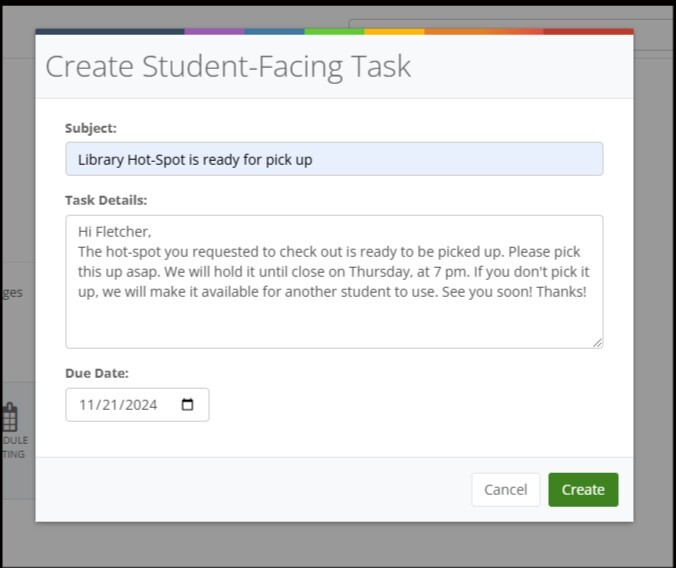The height and width of the screenshot is (568, 676).
Task: Select the day segment in Due Date
Action: (x=108, y=405)
